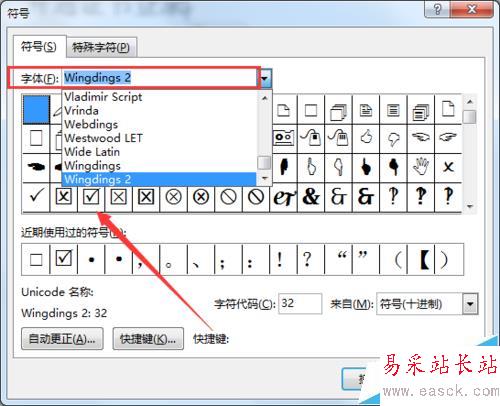Select the recently used empty box symbol
This screenshot has width=500, height=406.
[36, 259]
